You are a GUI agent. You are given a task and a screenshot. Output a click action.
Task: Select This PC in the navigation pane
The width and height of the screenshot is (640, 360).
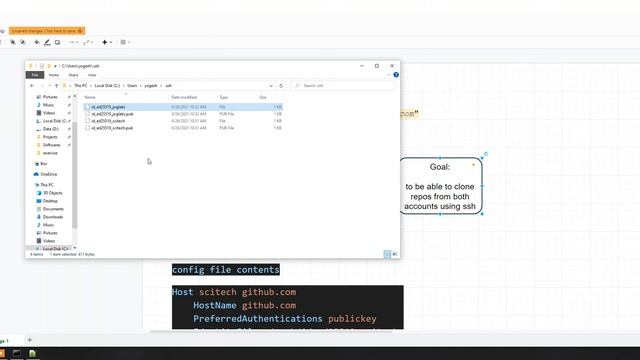click(47, 185)
